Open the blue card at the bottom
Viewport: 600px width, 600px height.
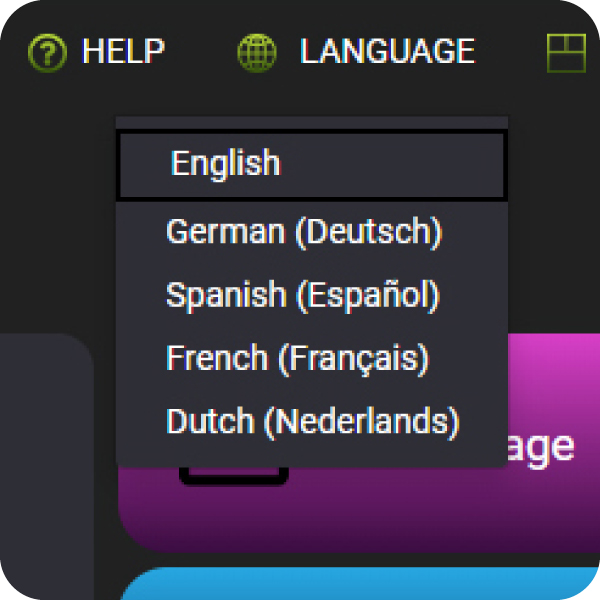[360, 585]
